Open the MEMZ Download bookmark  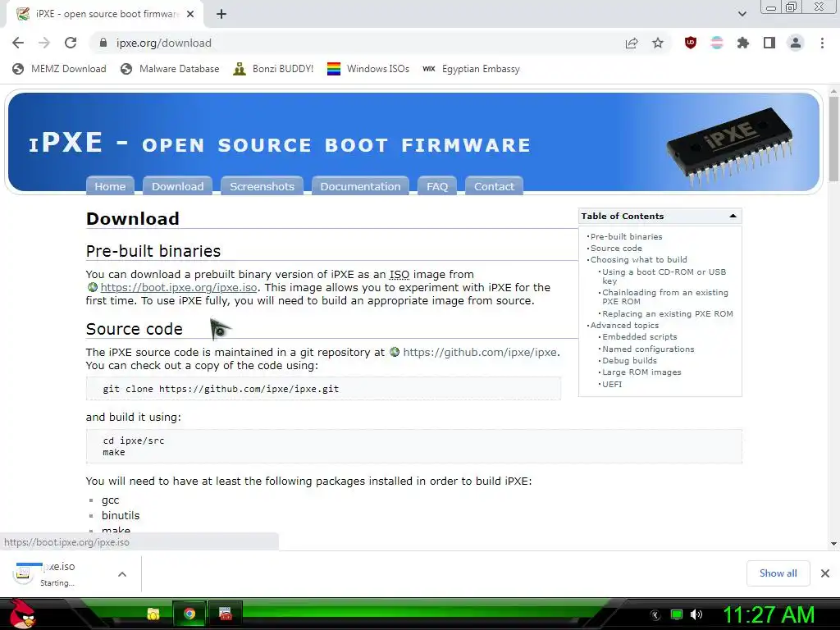click(x=59, y=69)
